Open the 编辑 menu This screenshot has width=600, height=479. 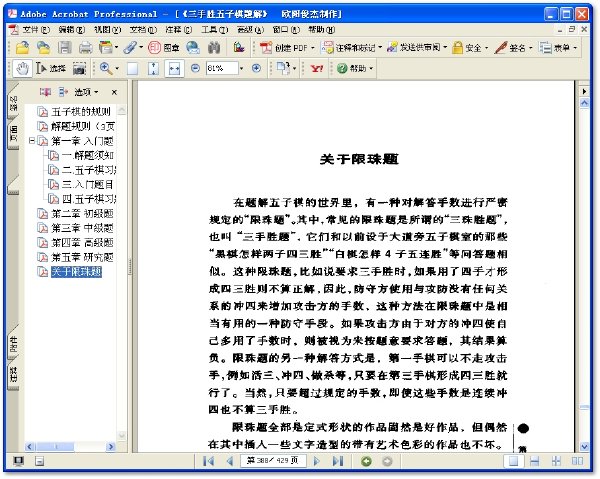[x=71, y=29]
